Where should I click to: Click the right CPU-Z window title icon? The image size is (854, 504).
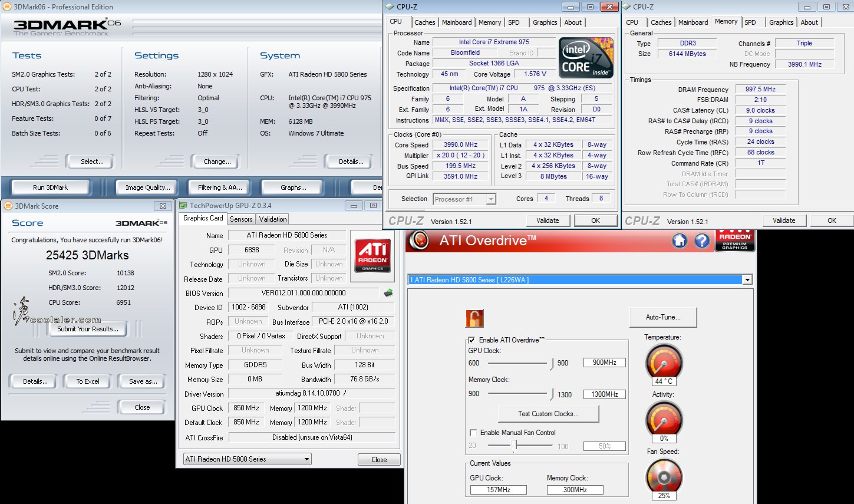click(627, 6)
